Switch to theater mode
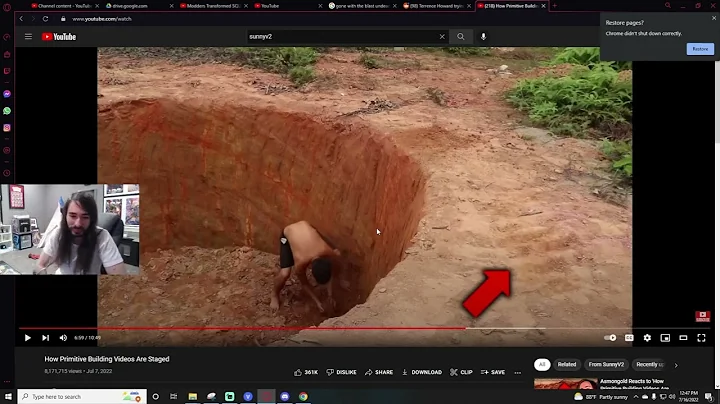The width and height of the screenshot is (720, 404). coord(683,338)
